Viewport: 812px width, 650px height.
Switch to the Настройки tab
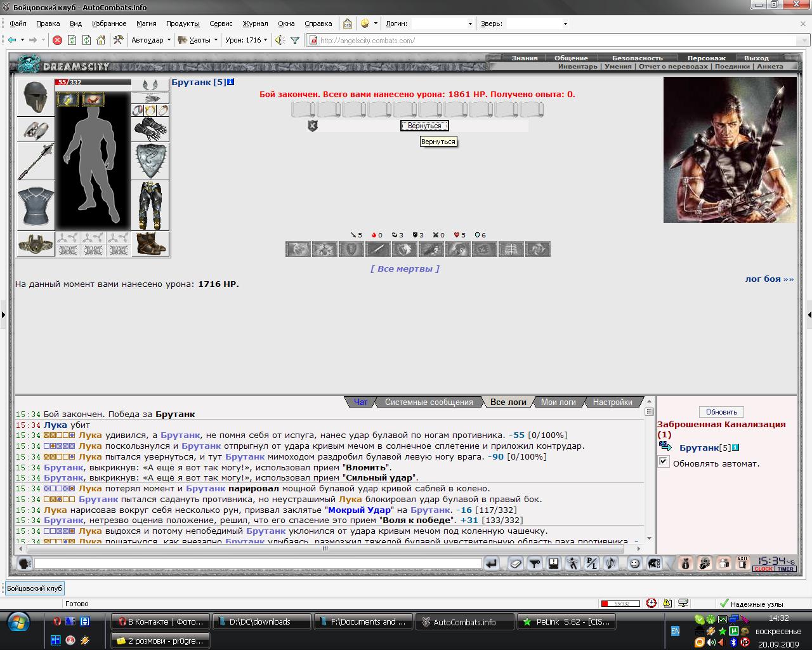[x=612, y=402]
